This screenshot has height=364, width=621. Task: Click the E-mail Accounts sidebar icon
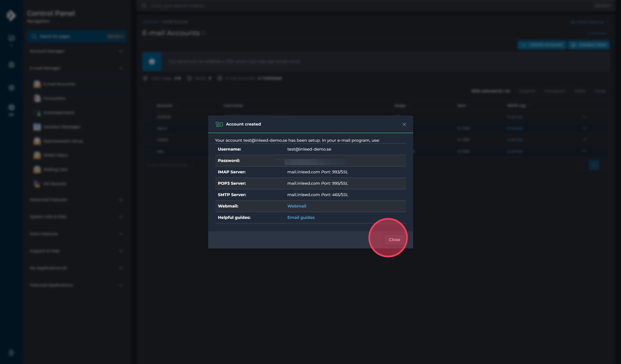pyautogui.click(x=37, y=84)
